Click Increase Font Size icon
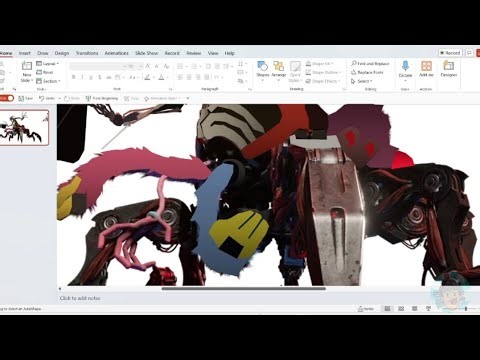The width and height of the screenshot is (480, 360). coord(148,66)
